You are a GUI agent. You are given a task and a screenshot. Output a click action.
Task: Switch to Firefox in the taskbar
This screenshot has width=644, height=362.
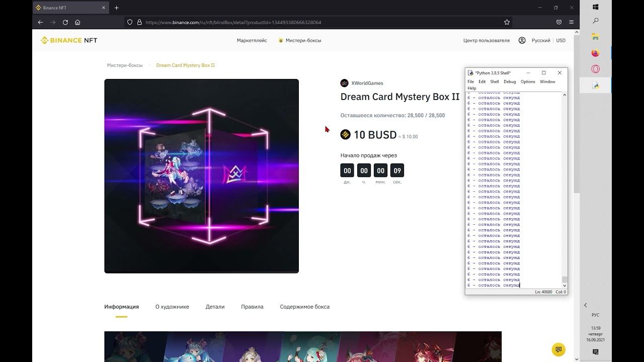coord(596,53)
